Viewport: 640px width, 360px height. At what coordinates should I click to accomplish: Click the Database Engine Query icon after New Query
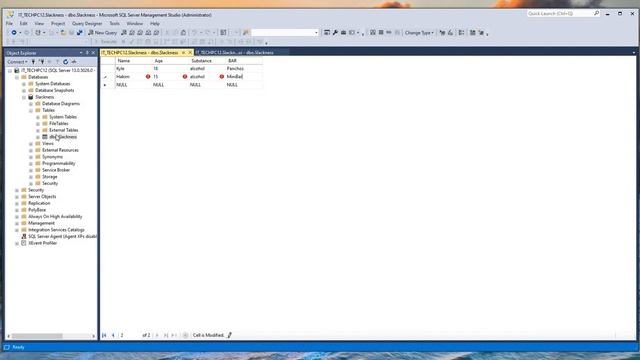pos(124,33)
